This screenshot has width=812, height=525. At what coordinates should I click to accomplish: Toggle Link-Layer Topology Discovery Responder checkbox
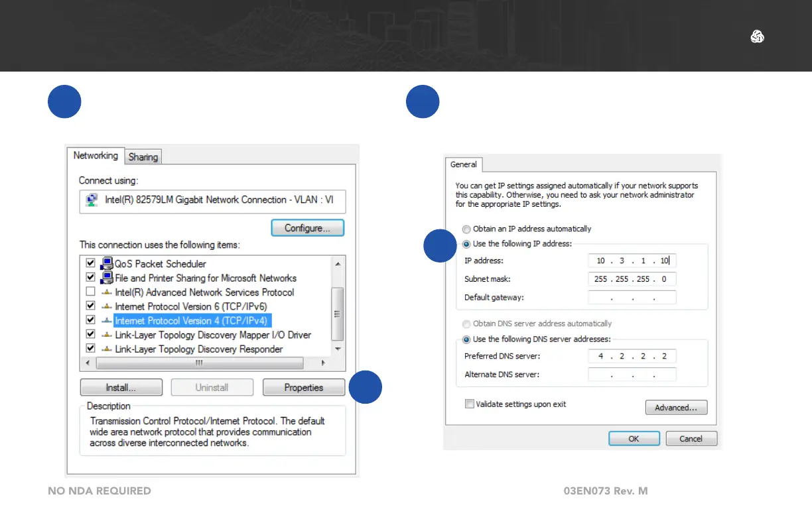coord(90,349)
